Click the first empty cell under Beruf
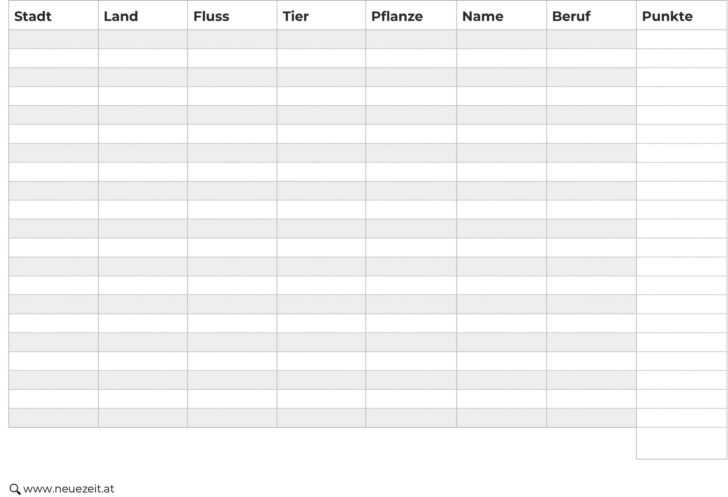This screenshot has width=728, height=497. pos(591,39)
